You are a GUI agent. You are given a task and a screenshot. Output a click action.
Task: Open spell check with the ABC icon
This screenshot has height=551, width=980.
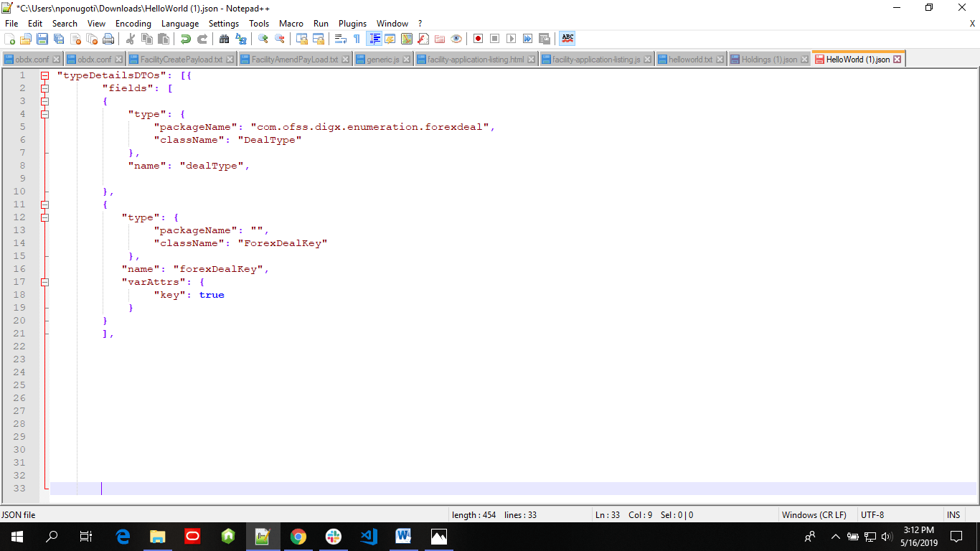pos(567,38)
